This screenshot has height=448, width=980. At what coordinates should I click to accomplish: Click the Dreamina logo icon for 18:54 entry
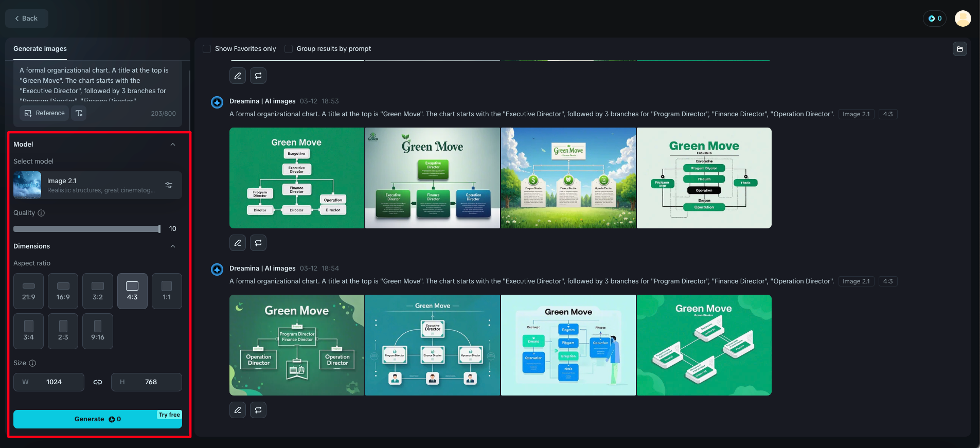point(217,270)
